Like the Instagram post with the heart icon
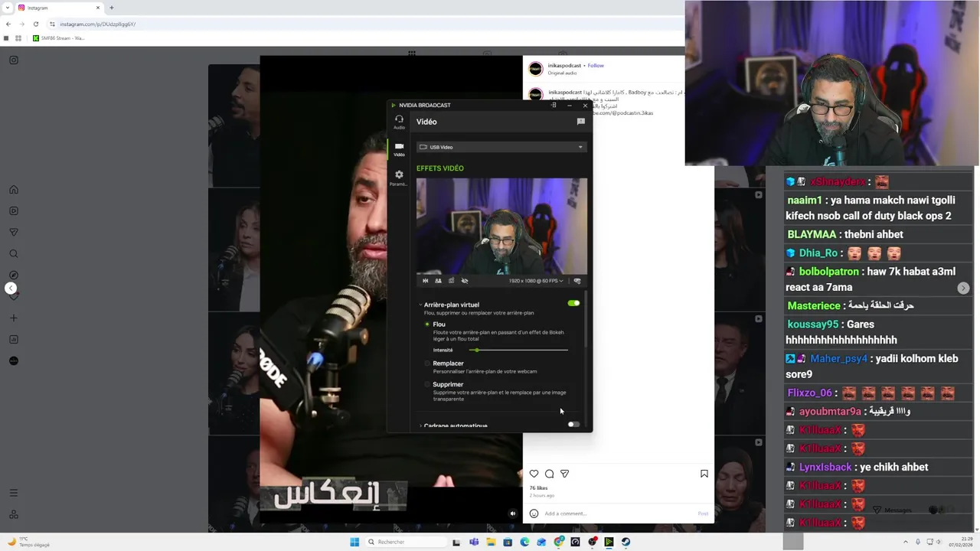The height and width of the screenshot is (551, 980). (x=534, y=474)
